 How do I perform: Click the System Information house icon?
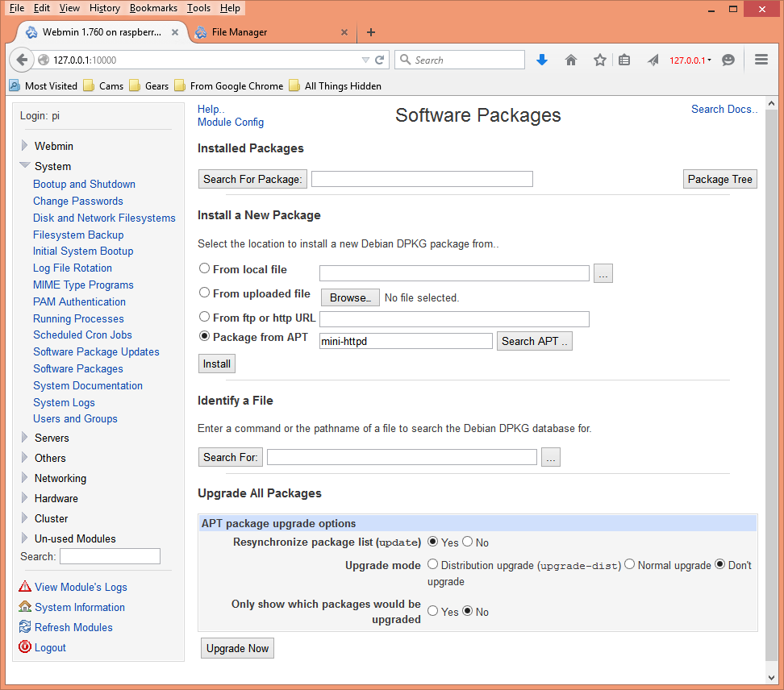point(25,607)
